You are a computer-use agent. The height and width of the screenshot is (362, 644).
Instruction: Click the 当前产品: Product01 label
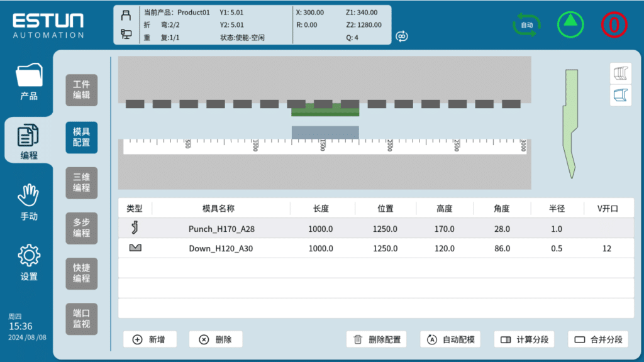coord(177,13)
